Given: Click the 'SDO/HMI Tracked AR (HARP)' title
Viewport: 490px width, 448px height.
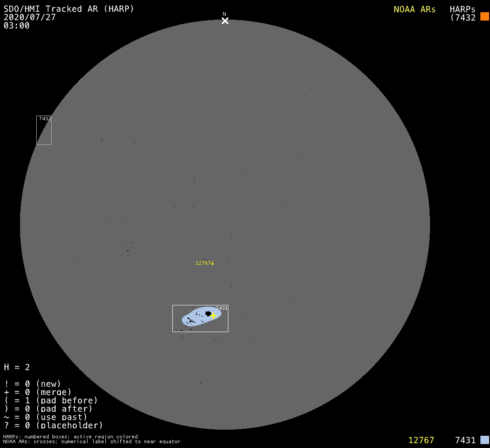Looking at the screenshot, I should pyautogui.click(x=69, y=9).
